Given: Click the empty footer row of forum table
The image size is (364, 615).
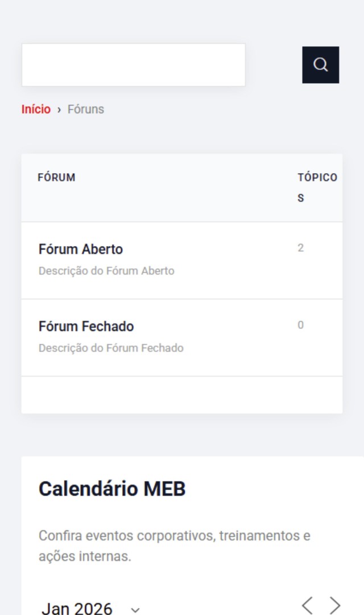Looking at the screenshot, I should pos(182,395).
